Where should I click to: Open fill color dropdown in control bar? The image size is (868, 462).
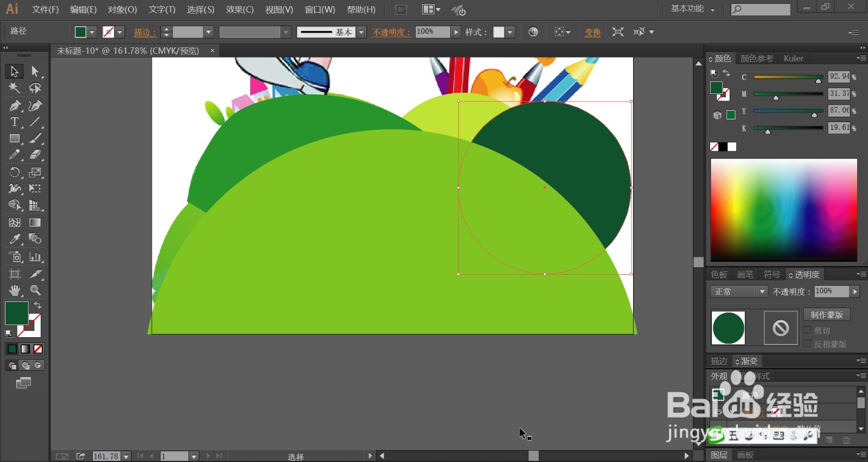point(92,32)
